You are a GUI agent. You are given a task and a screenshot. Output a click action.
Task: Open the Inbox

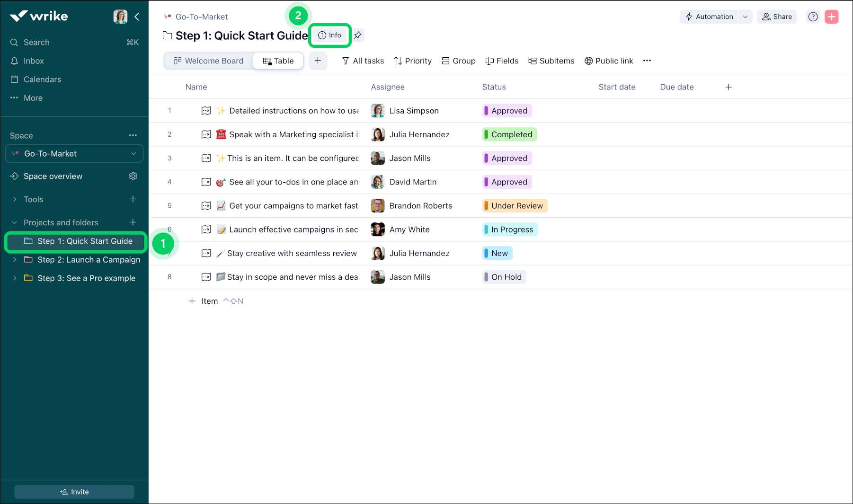coord(34,61)
